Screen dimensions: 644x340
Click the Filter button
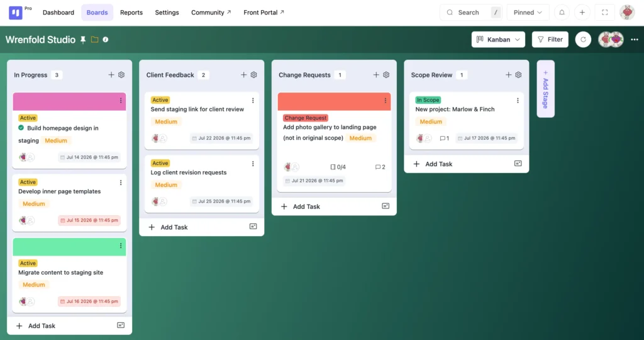550,40
